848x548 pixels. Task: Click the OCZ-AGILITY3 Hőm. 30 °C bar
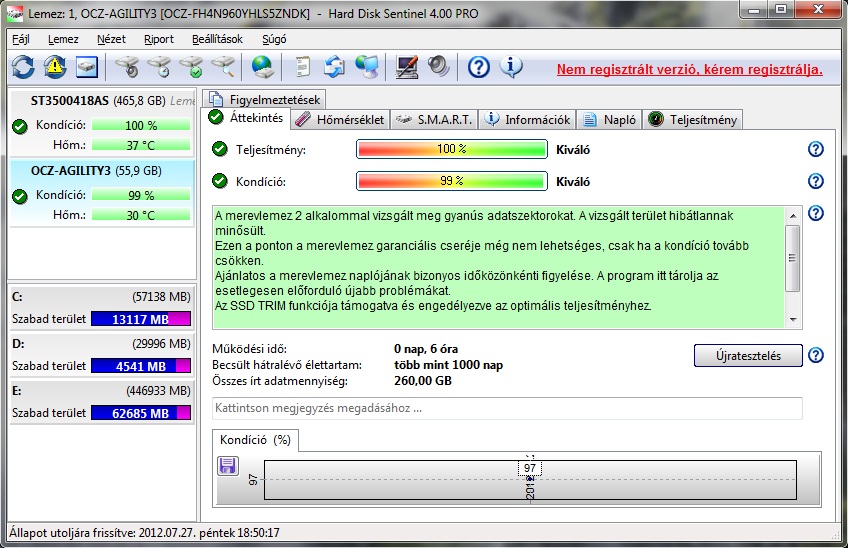[x=141, y=215]
